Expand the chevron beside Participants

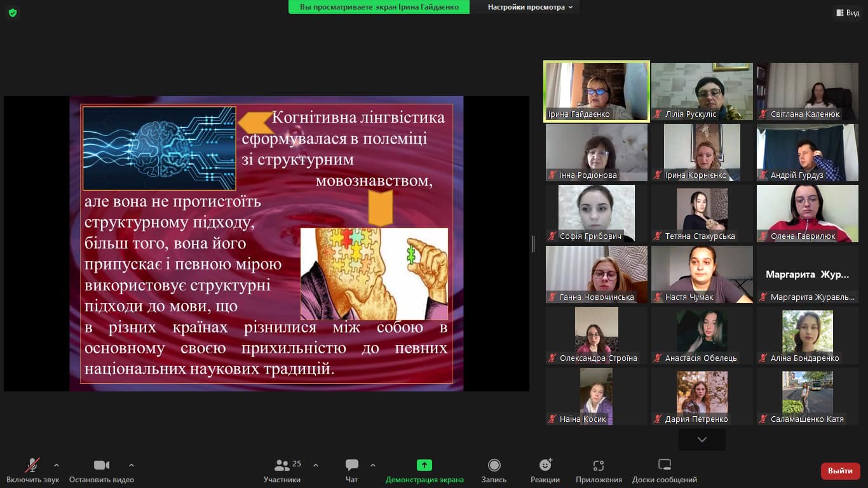pyautogui.click(x=316, y=465)
